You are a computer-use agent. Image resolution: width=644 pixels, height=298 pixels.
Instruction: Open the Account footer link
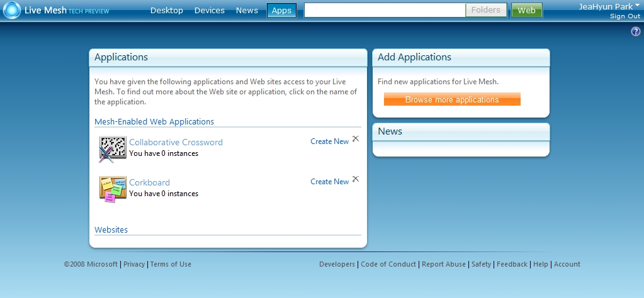(567, 265)
